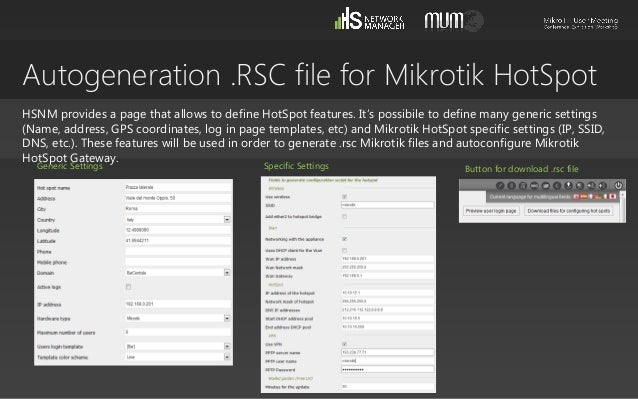Toggle Networking with the appliance checkbox
638x399 pixels.
[344, 239]
